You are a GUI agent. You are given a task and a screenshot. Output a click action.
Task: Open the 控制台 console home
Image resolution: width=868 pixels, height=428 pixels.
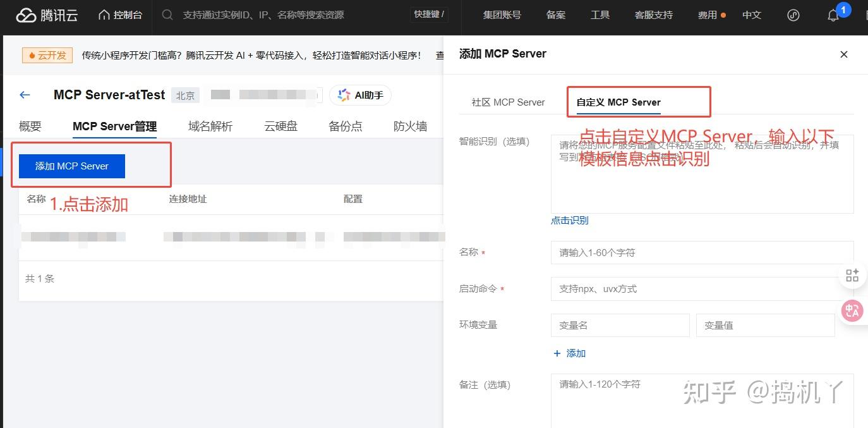(121, 15)
